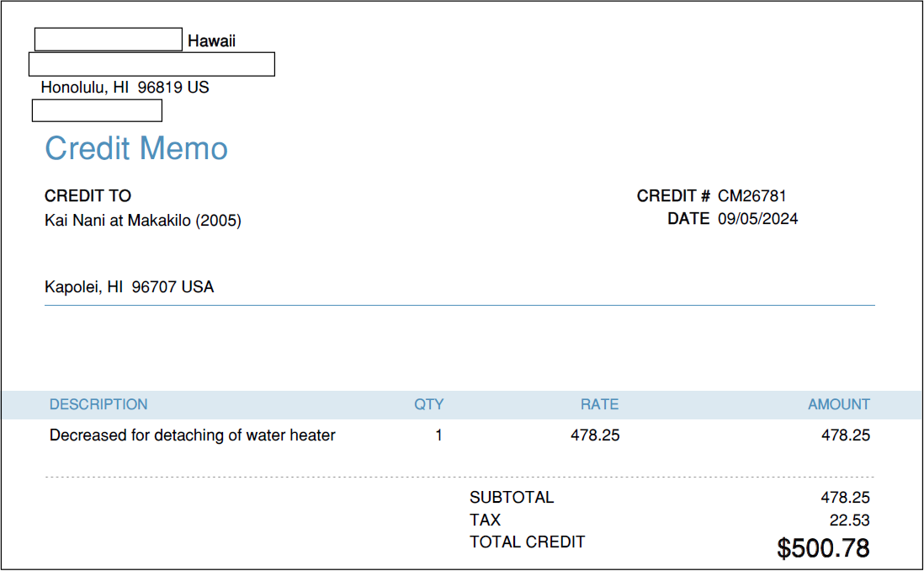
Task: Click the TOTAL CREDIT label
Action: pos(527,542)
